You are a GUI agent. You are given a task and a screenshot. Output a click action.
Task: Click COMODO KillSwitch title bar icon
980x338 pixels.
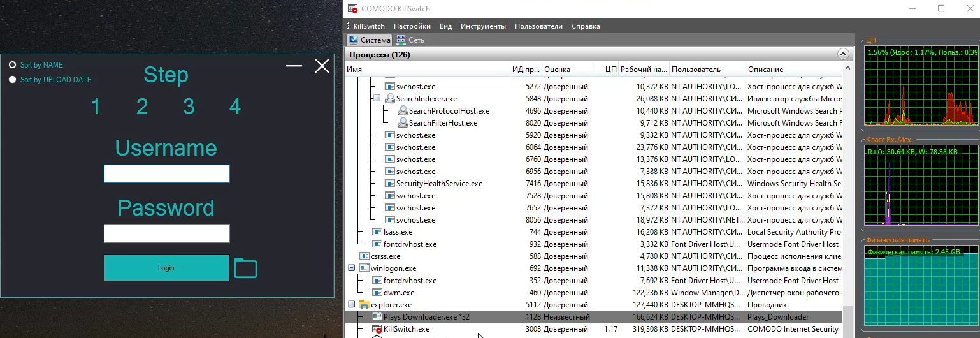(x=352, y=9)
